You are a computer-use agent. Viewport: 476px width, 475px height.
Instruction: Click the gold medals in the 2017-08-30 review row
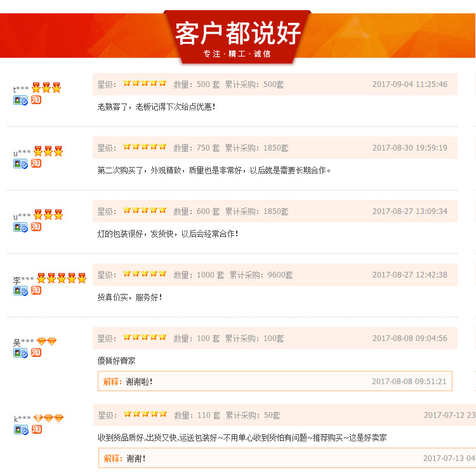(48, 151)
